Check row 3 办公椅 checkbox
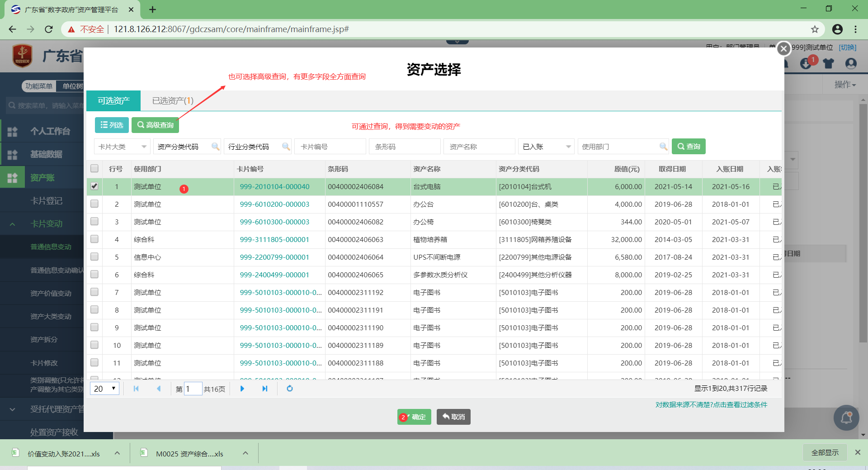This screenshot has height=470, width=868. pos(94,221)
